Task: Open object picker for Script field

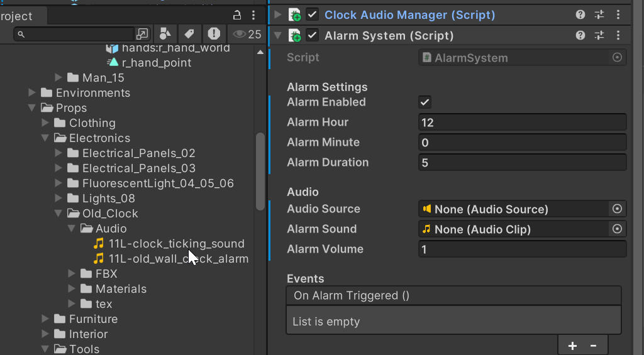Action: pos(617,57)
